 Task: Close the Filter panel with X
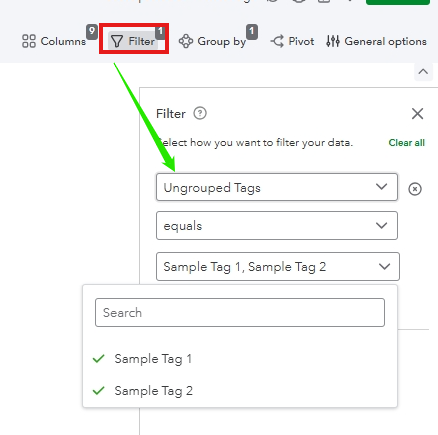point(417,114)
